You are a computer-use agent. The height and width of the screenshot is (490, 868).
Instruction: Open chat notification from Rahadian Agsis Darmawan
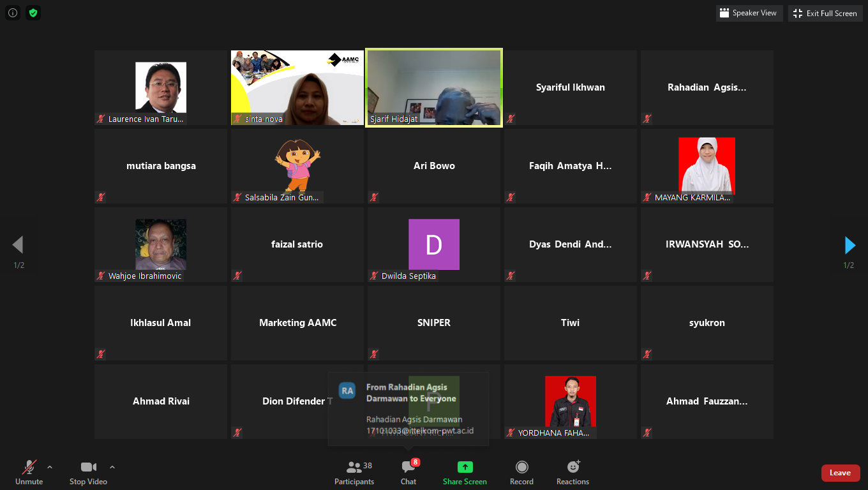click(x=408, y=408)
